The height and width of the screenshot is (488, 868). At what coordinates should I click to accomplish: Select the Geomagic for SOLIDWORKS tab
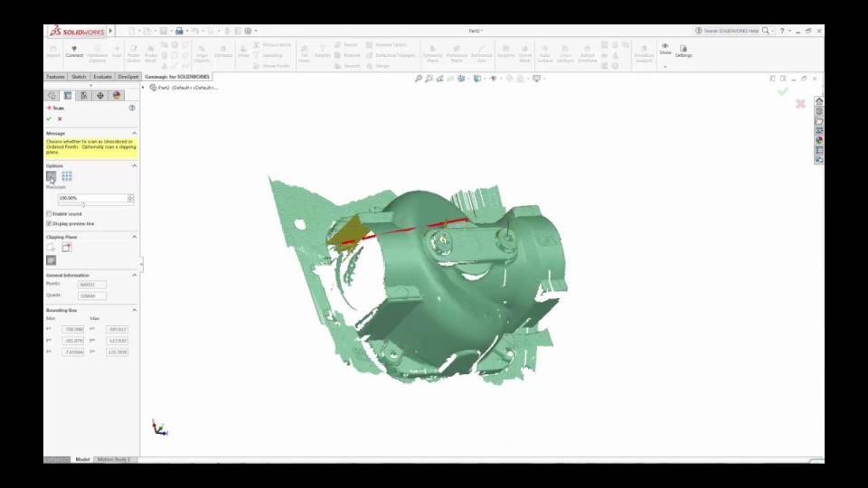point(177,77)
